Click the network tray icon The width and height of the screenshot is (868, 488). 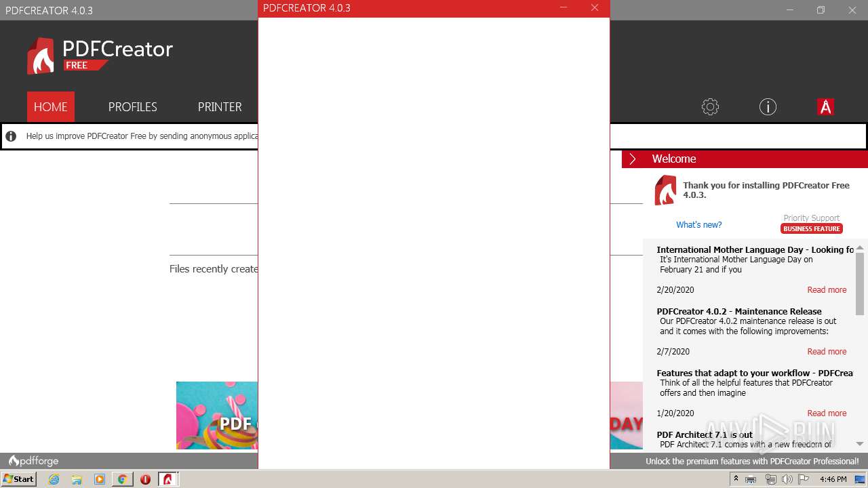click(771, 479)
